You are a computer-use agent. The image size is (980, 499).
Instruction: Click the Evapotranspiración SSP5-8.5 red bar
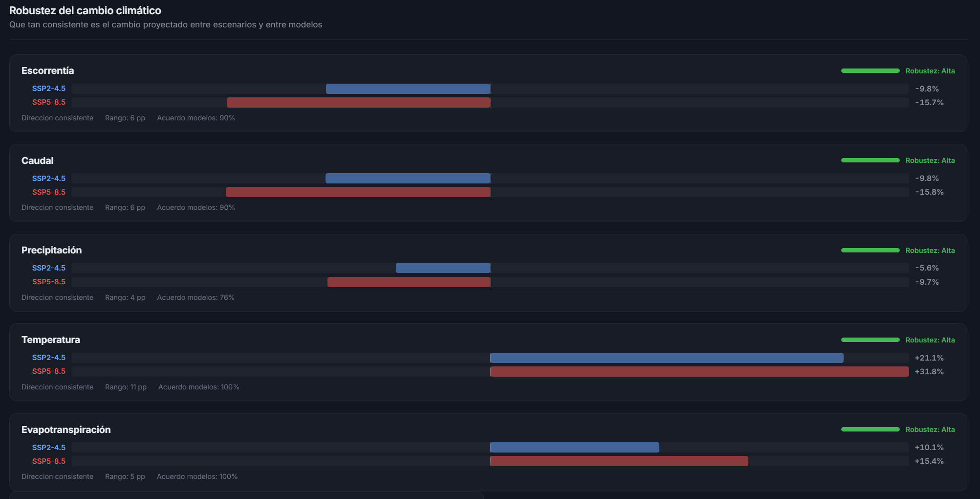619,461
